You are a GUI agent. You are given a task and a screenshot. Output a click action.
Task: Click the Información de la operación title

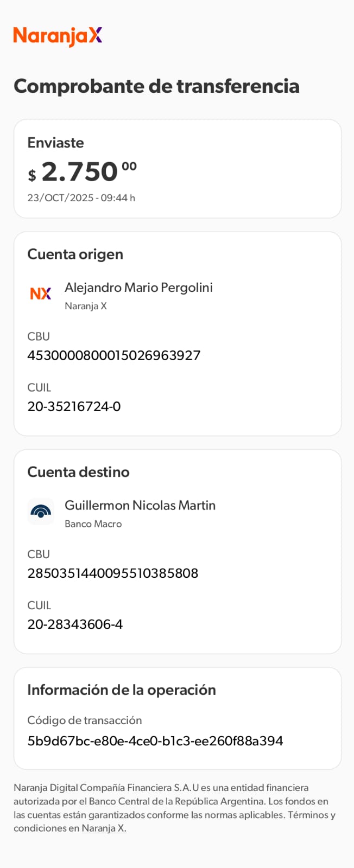point(122,690)
